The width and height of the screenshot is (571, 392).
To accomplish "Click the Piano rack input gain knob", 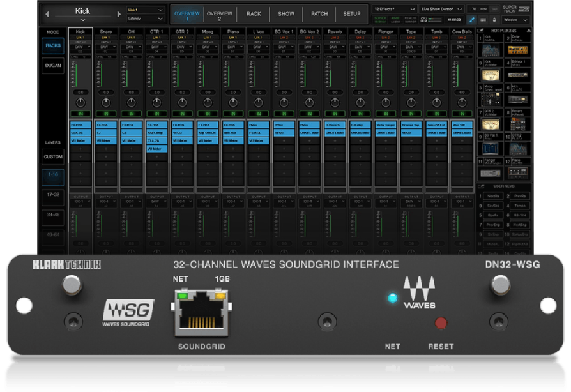I will tap(233, 103).
